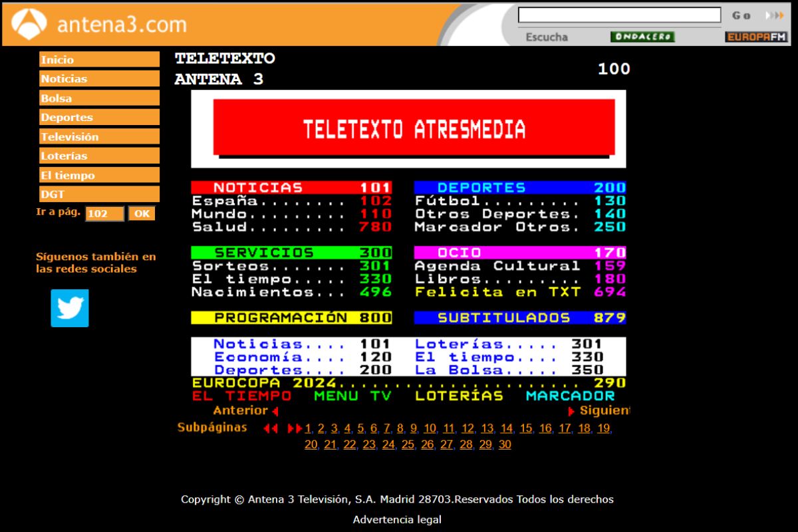
Task: Open subpage 15 link
Action: click(x=525, y=429)
